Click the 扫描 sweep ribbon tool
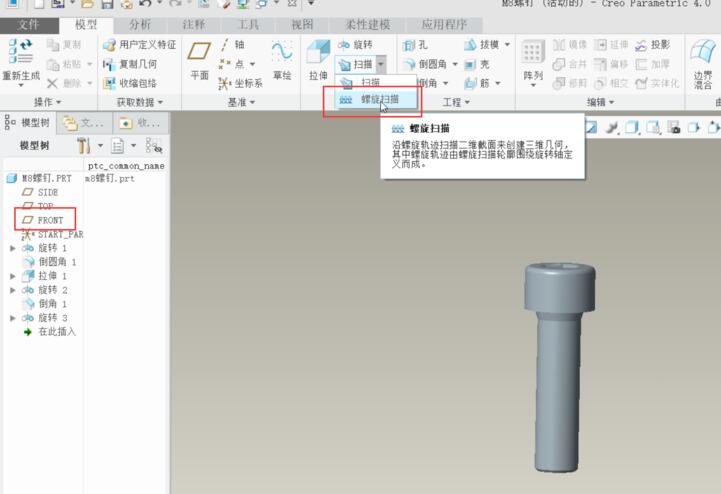This screenshot has height=494, width=721. (x=355, y=64)
